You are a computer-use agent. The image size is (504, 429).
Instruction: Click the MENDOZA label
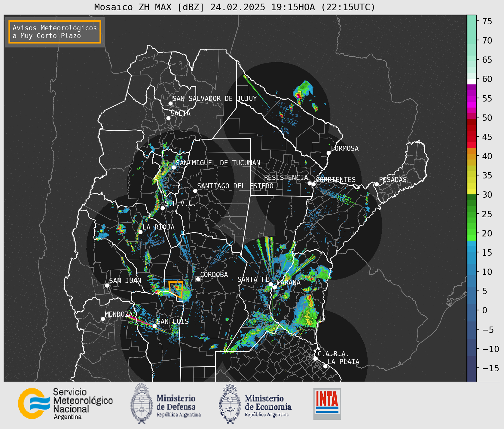(119, 314)
